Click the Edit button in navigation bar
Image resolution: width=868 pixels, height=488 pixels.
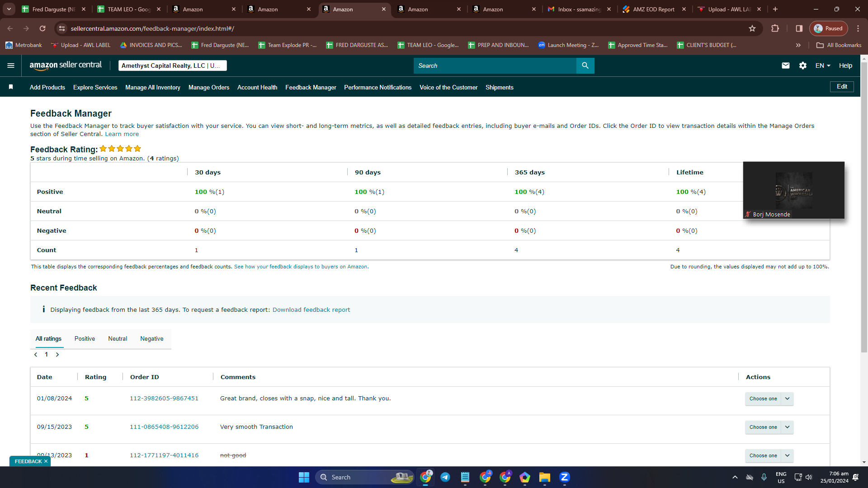click(842, 87)
